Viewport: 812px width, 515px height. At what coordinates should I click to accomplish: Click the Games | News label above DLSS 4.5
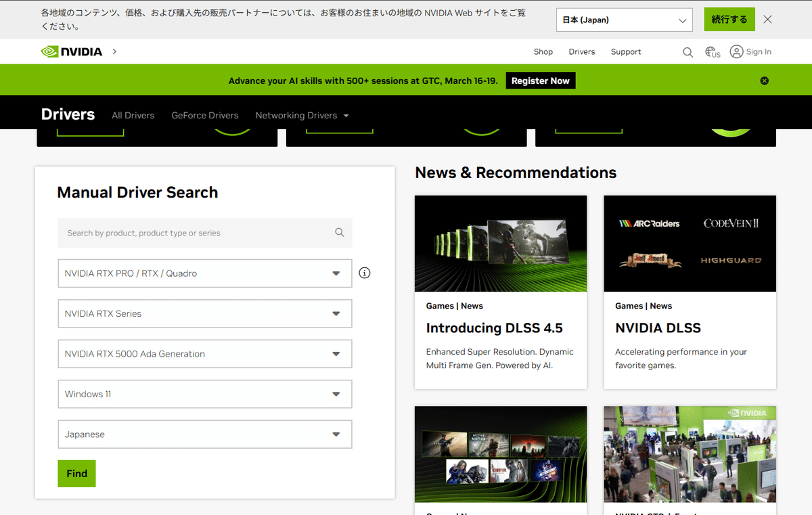455,306
